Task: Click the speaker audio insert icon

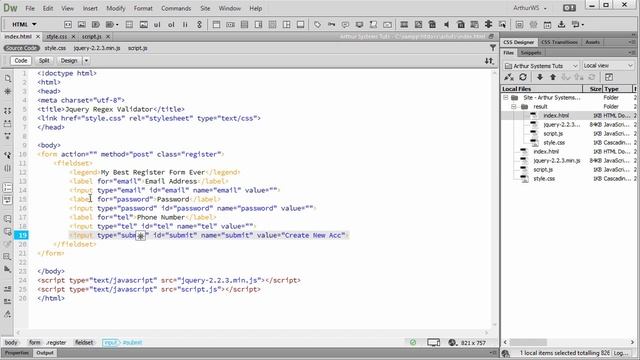Action: (446, 24)
